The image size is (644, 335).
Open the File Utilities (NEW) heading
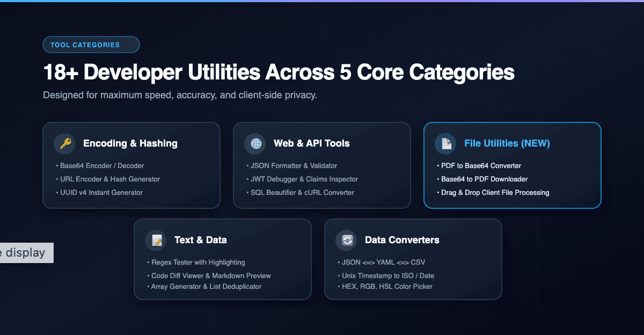(x=507, y=143)
